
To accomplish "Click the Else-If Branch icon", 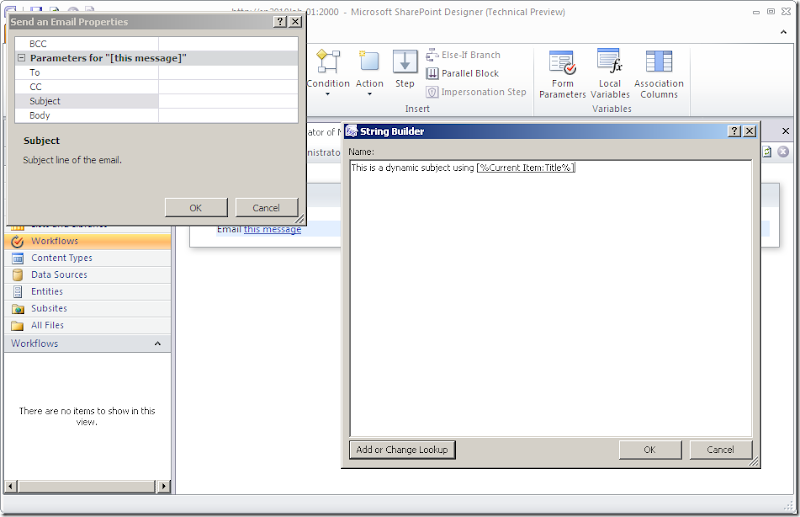I will coord(432,55).
